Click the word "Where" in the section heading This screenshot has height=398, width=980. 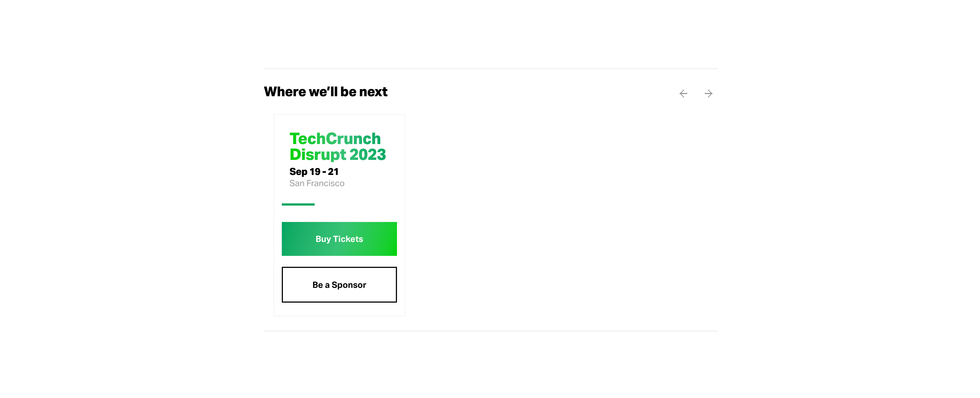[285, 92]
